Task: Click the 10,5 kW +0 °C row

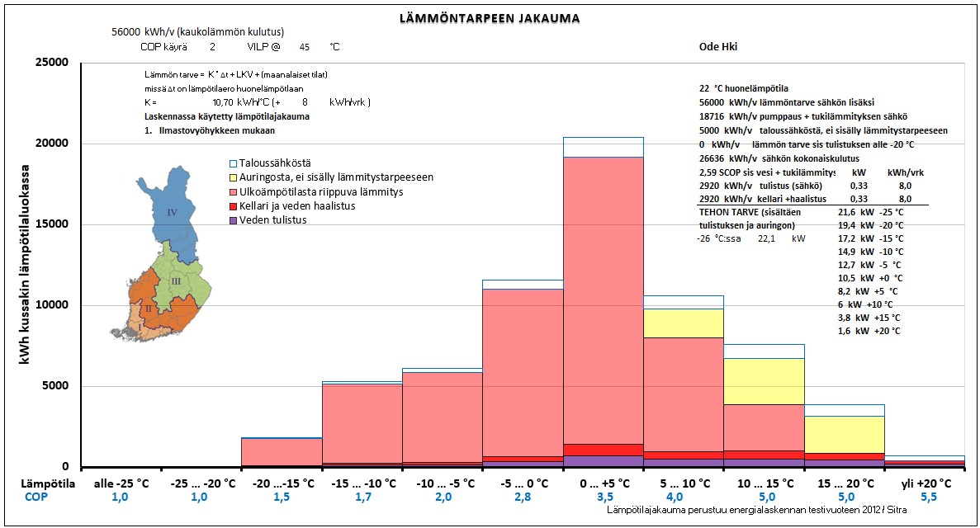Action: (870, 278)
